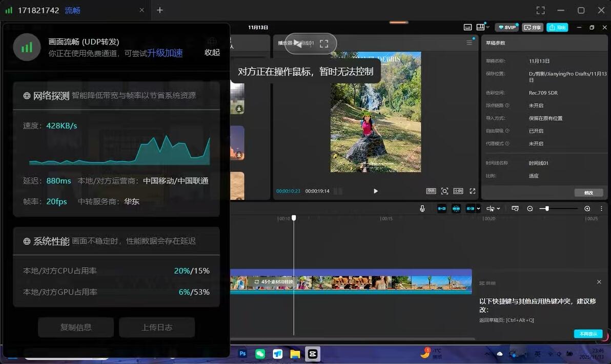Image resolution: width=611 pixels, height=364 pixels.
Task: Toggle main track magnet snapping
Action: click(441, 209)
